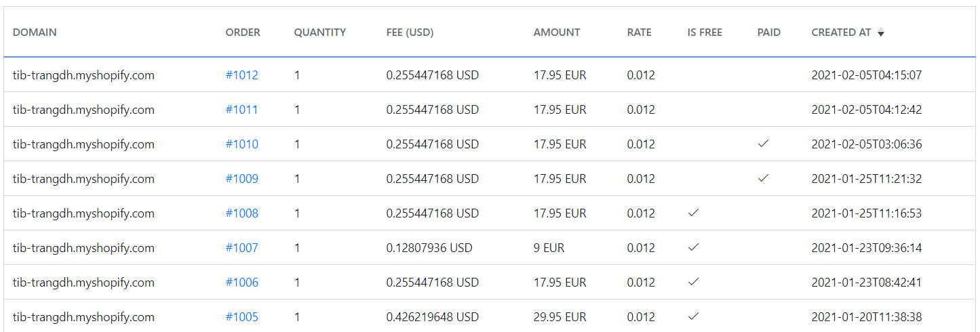Screen dimensions: 980x332
Task: Click the sort arrow beside Created At
Action: coord(881,33)
